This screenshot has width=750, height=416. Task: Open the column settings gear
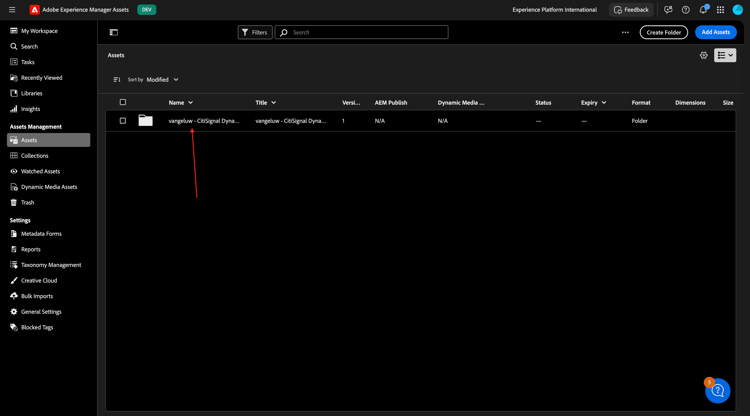(x=704, y=55)
